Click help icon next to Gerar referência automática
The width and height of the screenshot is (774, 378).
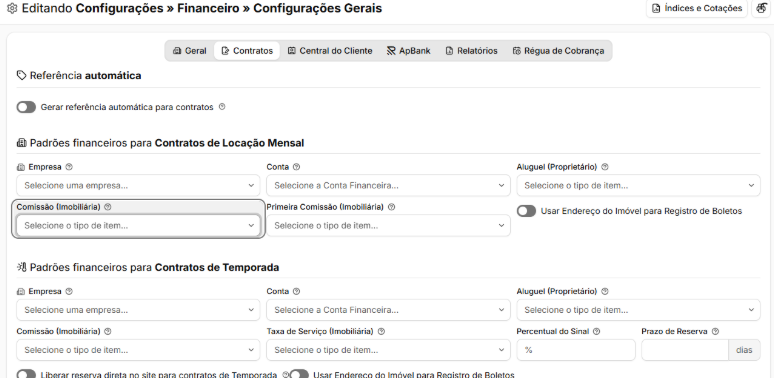coord(222,107)
